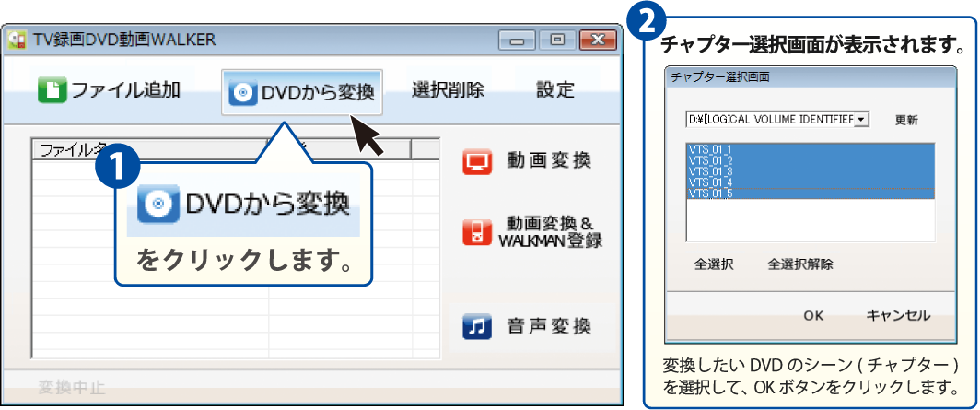
Task: Select chapter VTS_01_1
Action: point(811,149)
